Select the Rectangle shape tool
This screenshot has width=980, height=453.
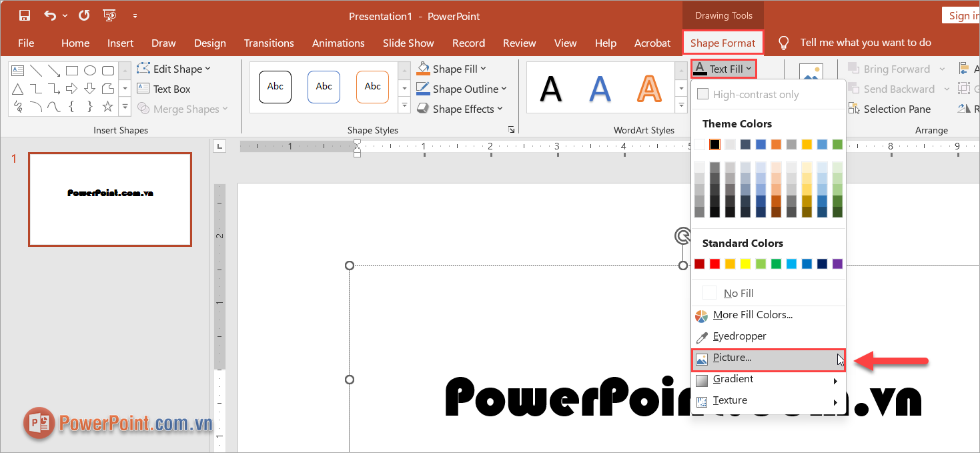pos(71,70)
